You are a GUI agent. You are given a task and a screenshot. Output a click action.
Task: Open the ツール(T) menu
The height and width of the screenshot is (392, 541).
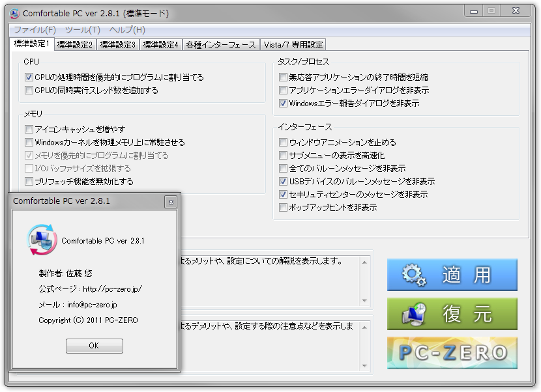[x=83, y=30]
